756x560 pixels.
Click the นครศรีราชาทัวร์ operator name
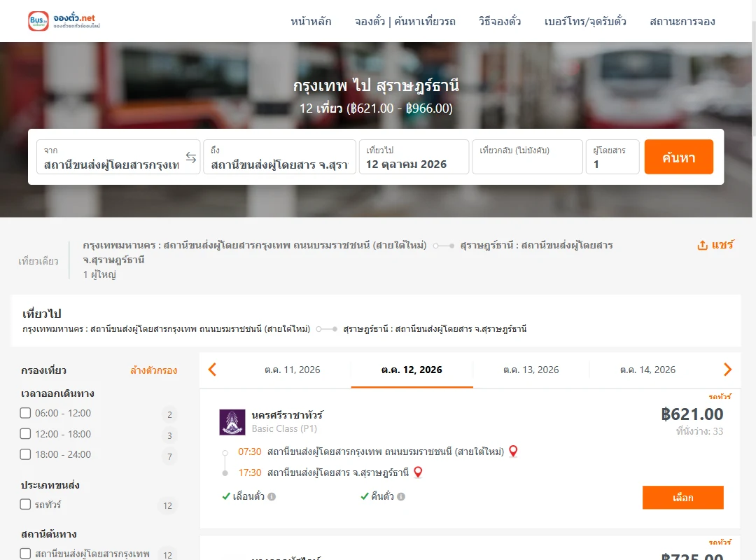click(x=288, y=415)
